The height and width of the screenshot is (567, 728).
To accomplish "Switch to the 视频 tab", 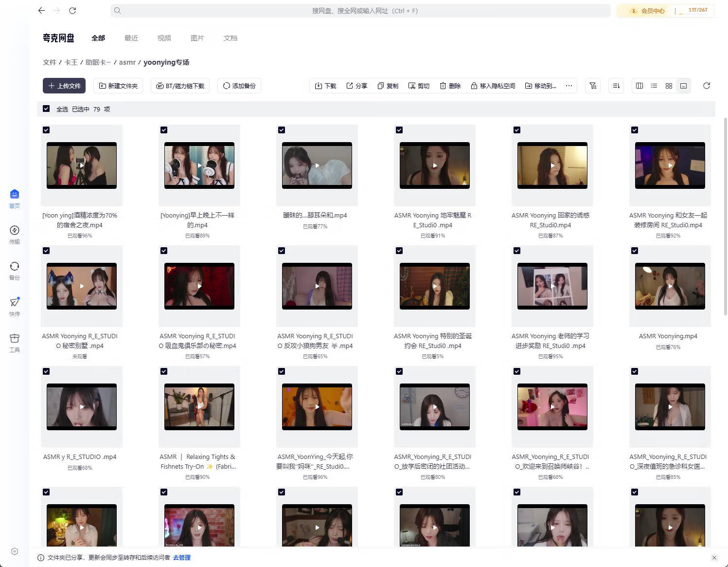I will pyautogui.click(x=164, y=38).
